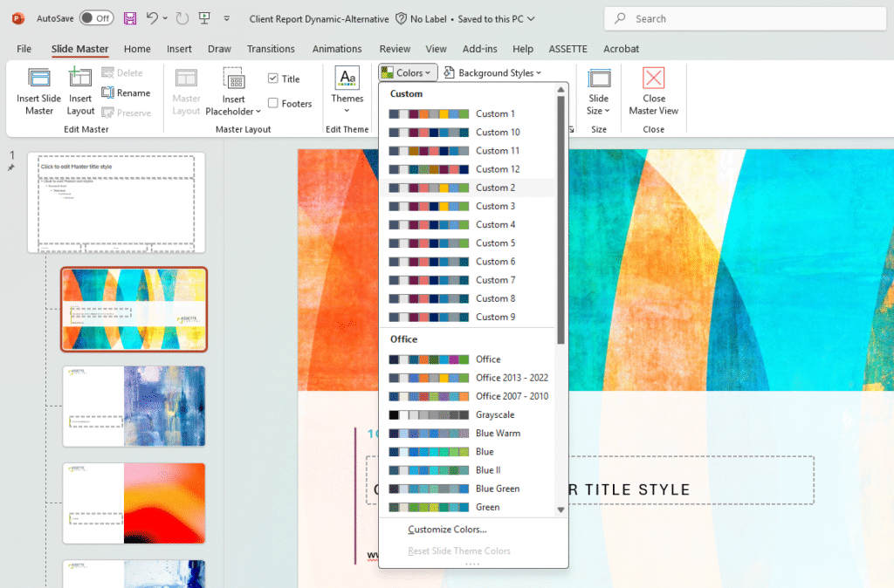Click the PowerPoint app logo
This screenshot has height=588, width=894.
click(18, 18)
